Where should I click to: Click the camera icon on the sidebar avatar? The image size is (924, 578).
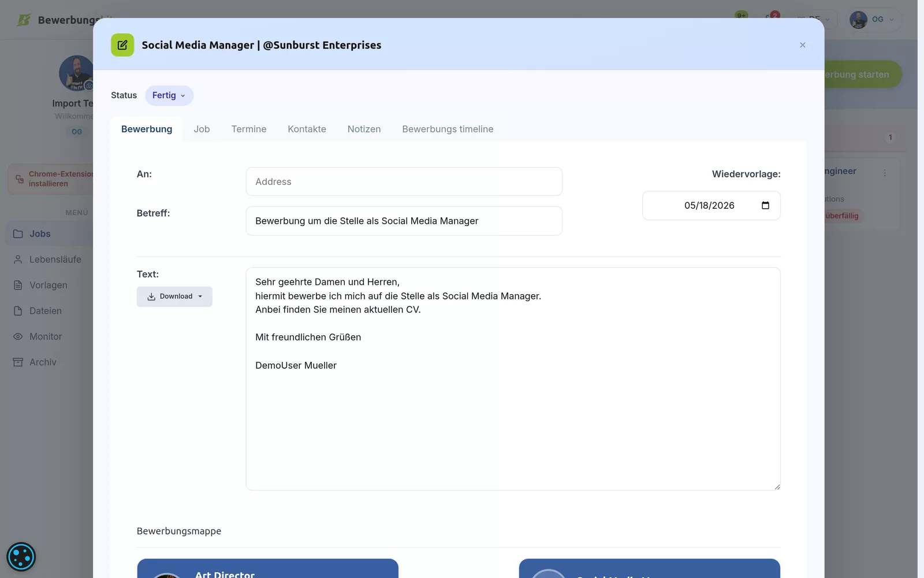(x=89, y=86)
